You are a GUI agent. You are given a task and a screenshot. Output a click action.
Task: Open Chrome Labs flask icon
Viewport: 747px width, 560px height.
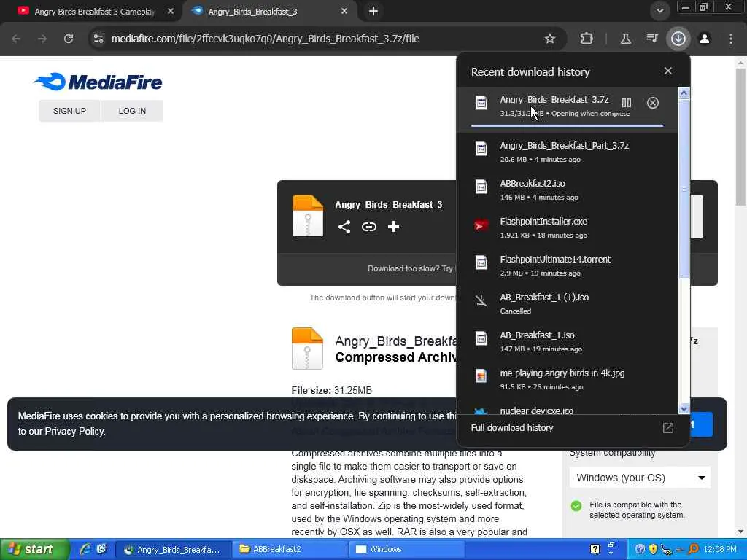pos(625,39)
